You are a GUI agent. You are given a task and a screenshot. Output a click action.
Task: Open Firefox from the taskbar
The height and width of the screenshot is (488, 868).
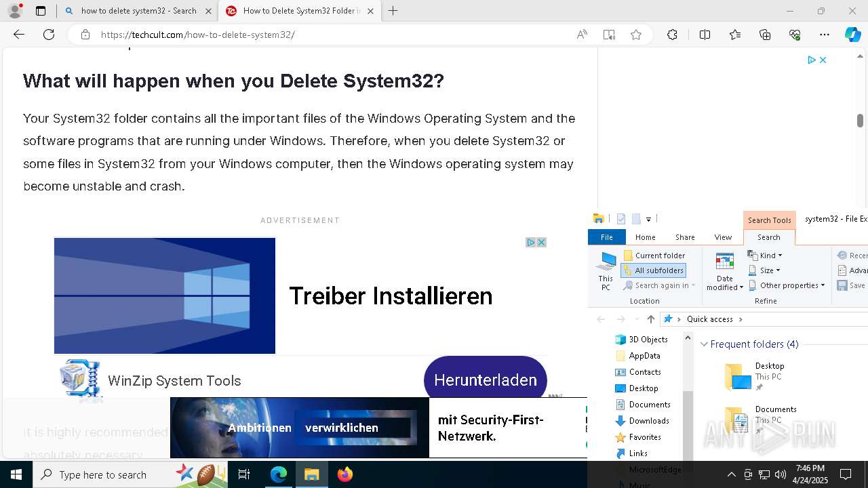pyautogui.click(x=345, y=474)
